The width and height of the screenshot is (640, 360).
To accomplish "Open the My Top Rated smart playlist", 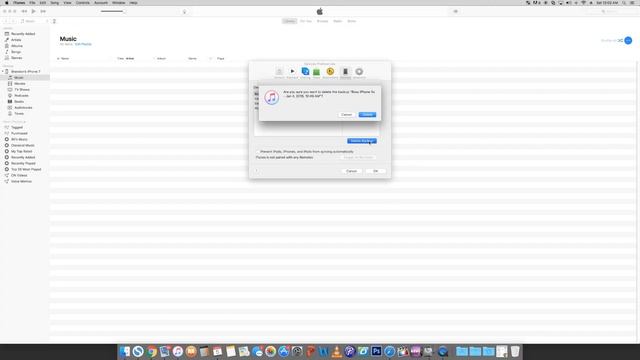I will 21,151.
